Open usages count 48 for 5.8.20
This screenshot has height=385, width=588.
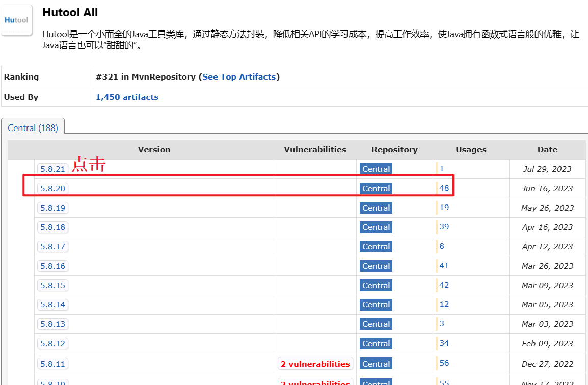click(444, 188)
